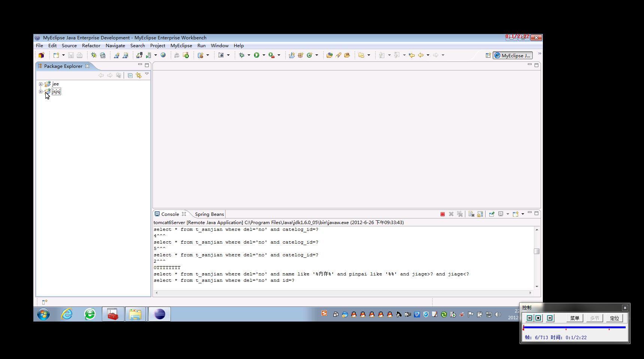
Task: Open the External Tools dropdown arrow
Action: coord(279,55)
